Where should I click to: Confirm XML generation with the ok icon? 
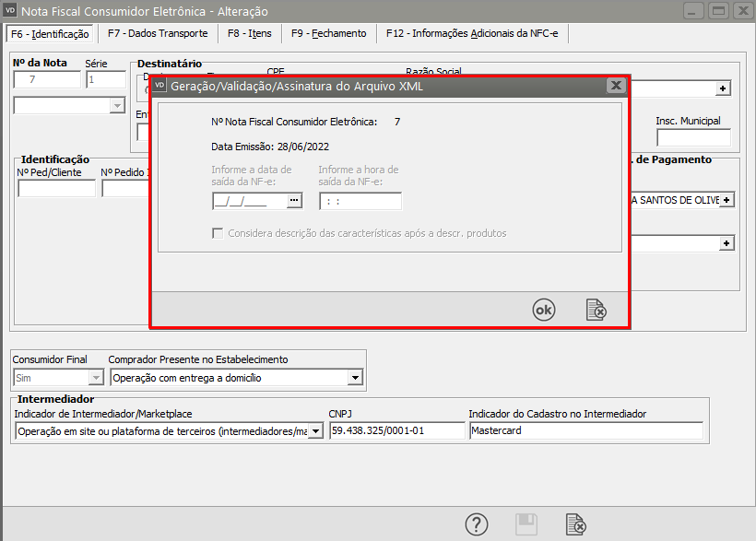[543, 310]
